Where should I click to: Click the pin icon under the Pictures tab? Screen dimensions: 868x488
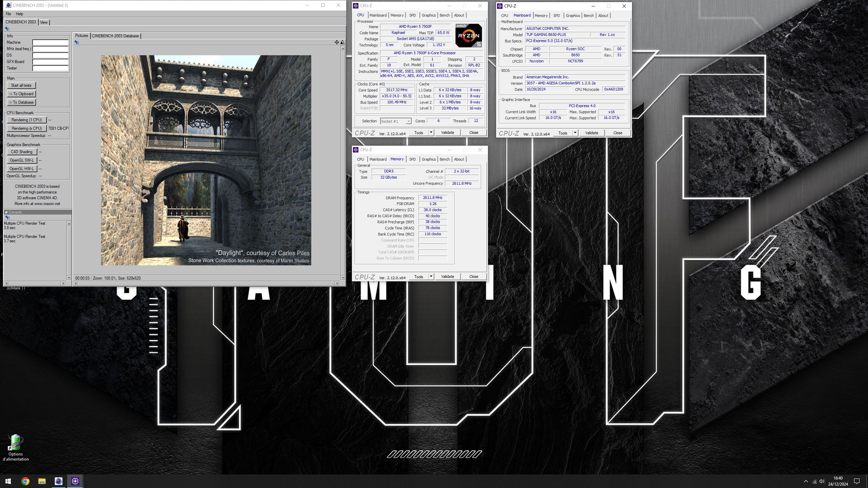click(x=77, y=42)
